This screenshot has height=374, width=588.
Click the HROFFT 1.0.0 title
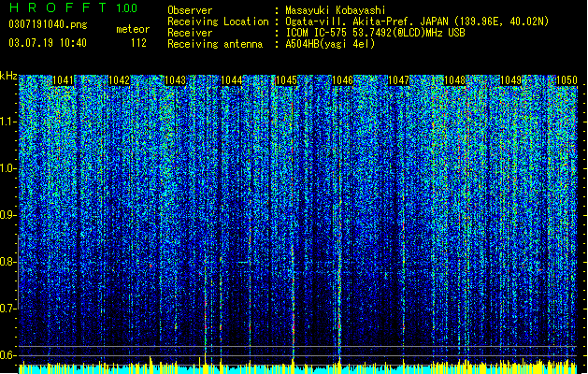pos(74,7)
